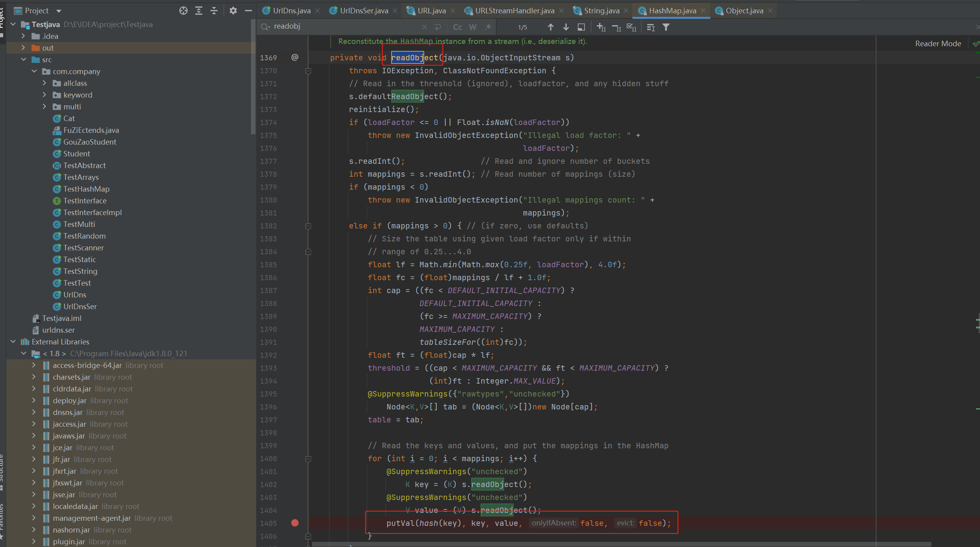Toggle match case (Cc) in search bar
Viewport: 980px width, 547px height.
[457, 27]
